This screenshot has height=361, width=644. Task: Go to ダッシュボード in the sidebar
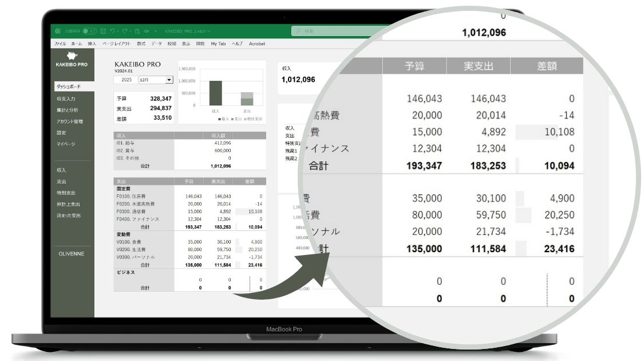[74, 87]
